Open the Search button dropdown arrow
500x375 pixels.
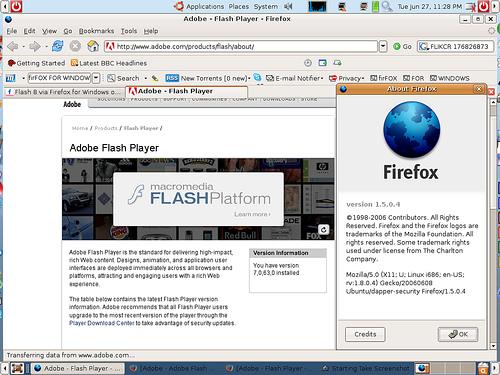146,78
